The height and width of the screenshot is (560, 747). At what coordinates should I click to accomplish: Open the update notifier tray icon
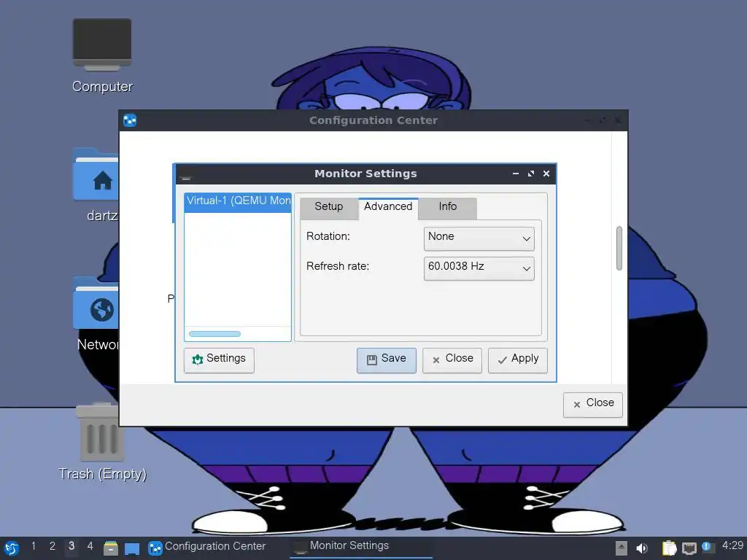coord(708,547)
